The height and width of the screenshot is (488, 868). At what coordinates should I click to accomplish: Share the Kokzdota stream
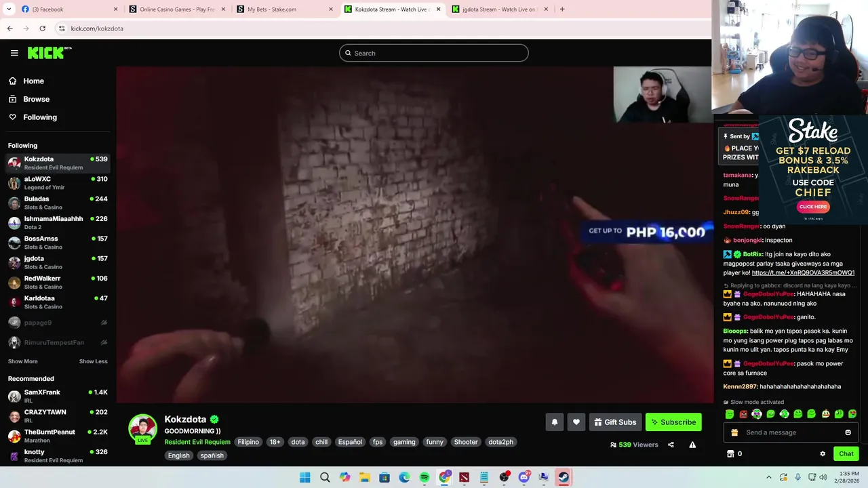click(x=671, y=445)
